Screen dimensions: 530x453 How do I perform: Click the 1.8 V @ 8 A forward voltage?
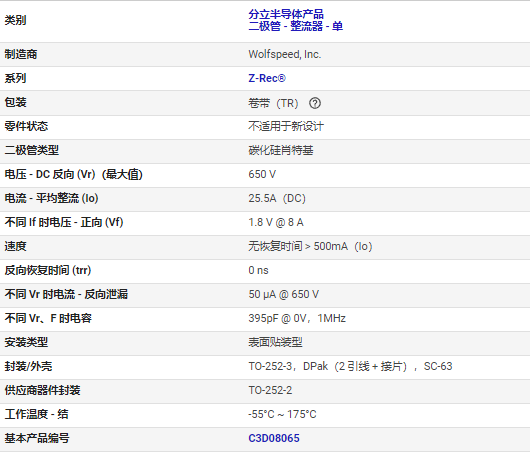pos(276,222)
